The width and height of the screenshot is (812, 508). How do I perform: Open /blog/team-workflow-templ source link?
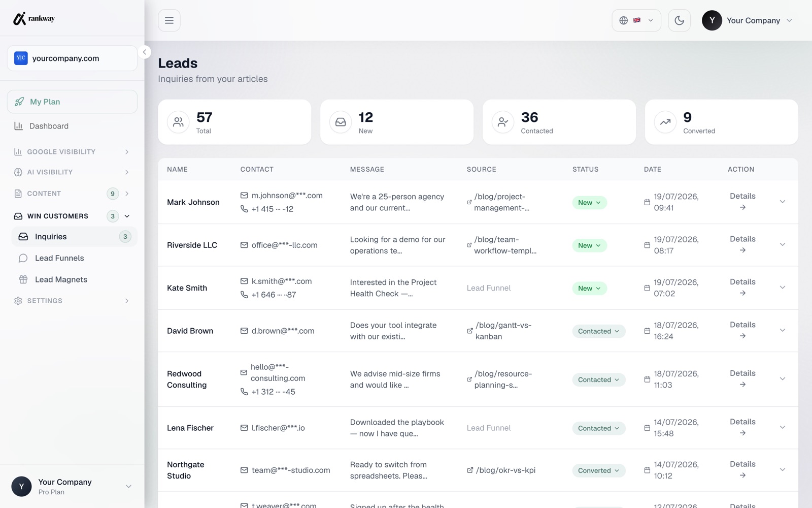pyautogui.click(x=502, y=245)
